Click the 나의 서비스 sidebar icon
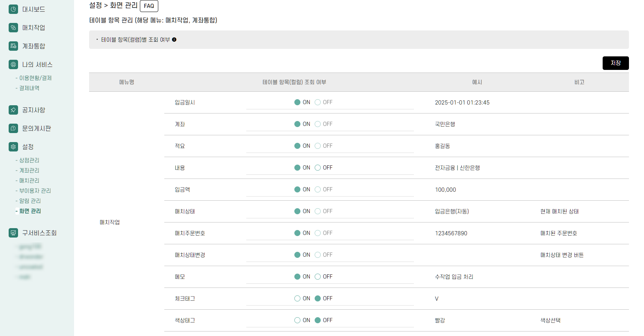The width and height of the screenshot is (644, 336). click(13, 65)
